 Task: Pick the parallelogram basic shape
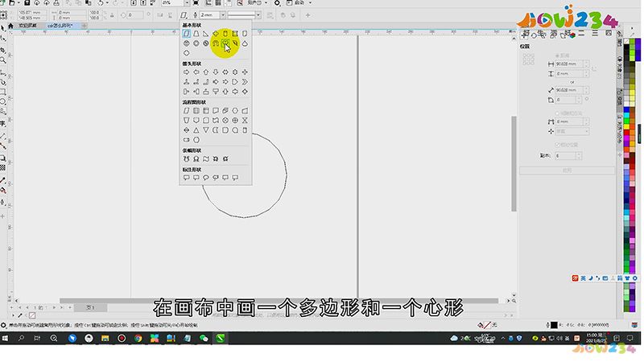(187, 34)
